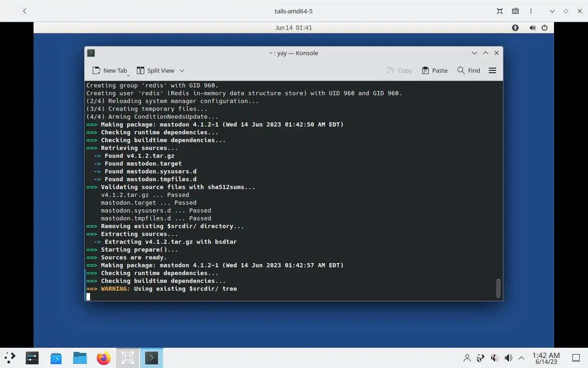This screenshot has height=368, width=588.
Task: Open the viewer keyboard shortcut icon
Action: (x=515, y=11)
